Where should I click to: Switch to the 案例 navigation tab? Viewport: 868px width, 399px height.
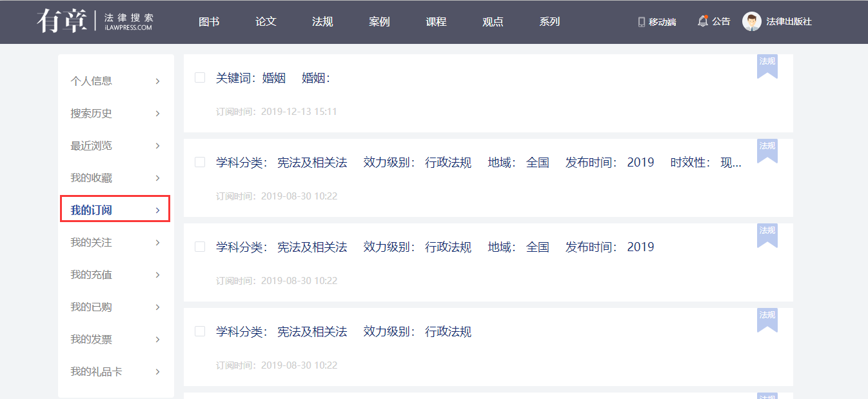[x=379, y=21]
